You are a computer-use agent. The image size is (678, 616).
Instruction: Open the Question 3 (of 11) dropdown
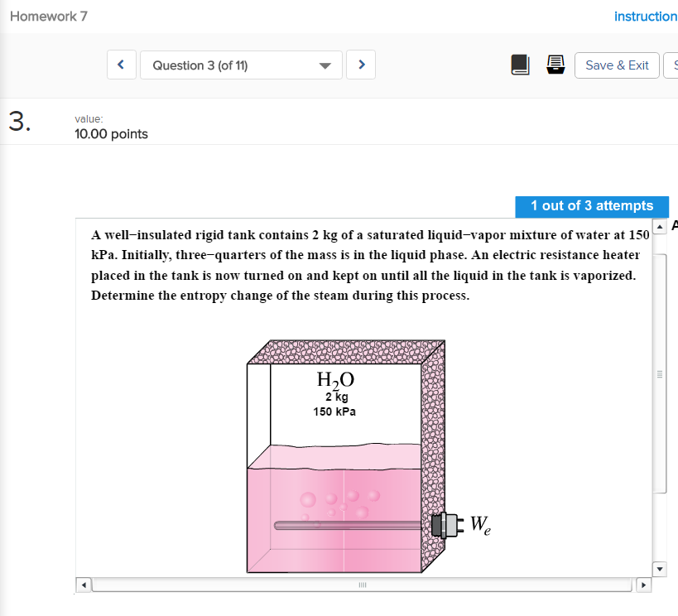[x=241, y=64]
